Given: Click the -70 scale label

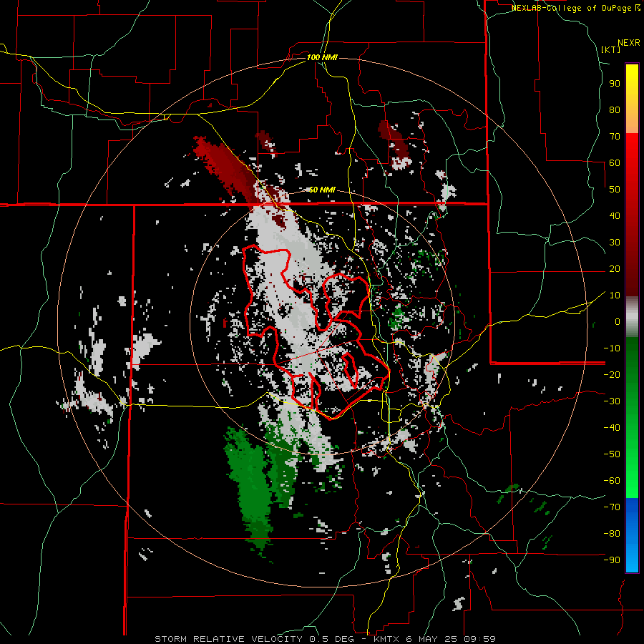Looking at the screenshot, I should click(612, 507).
